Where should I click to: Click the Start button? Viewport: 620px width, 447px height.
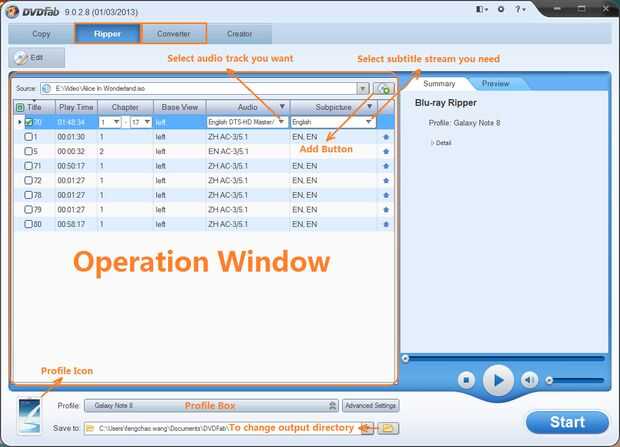[x=567, y=422]
